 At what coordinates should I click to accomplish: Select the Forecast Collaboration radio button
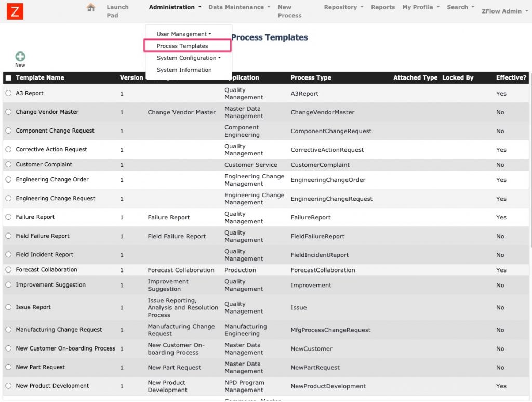click(8, 269)
